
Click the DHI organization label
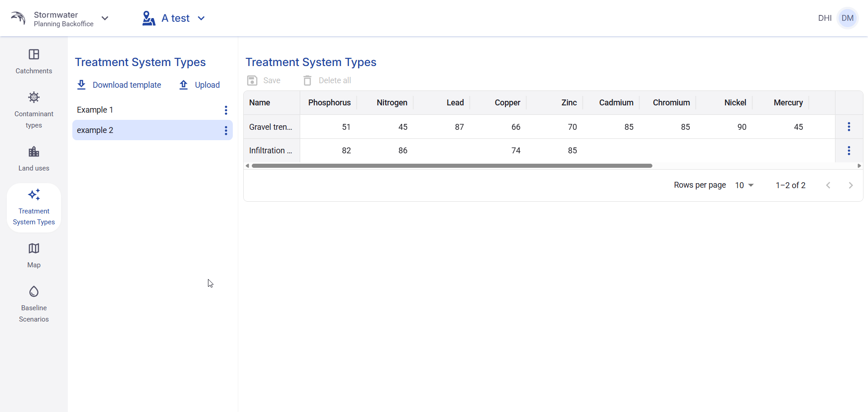(x=825, y=18)
